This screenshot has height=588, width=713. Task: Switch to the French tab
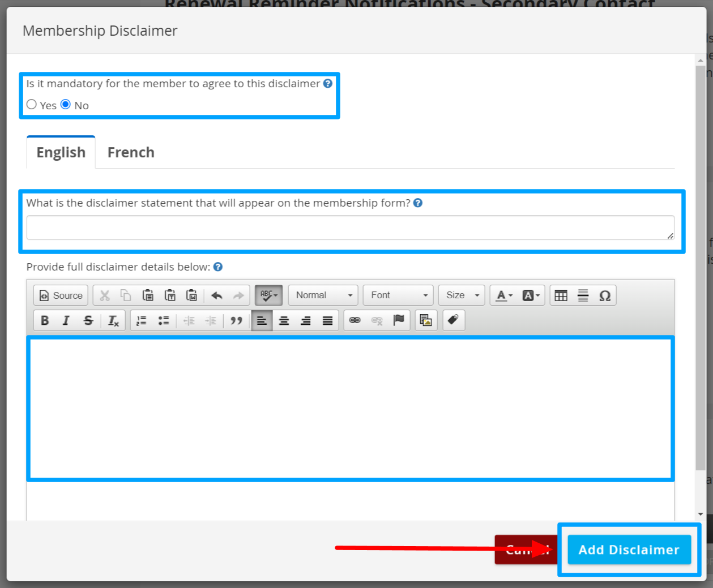point(131,152)
